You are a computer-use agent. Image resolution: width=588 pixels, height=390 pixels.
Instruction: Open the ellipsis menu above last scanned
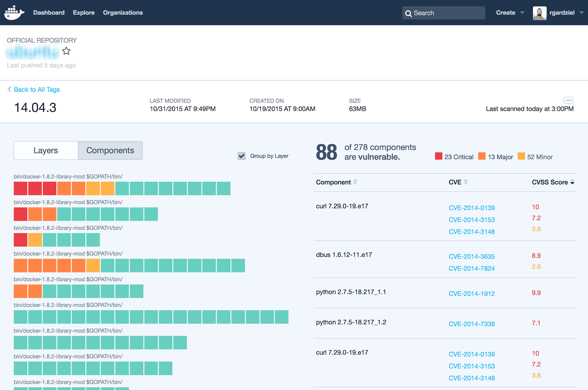(569, 100)
